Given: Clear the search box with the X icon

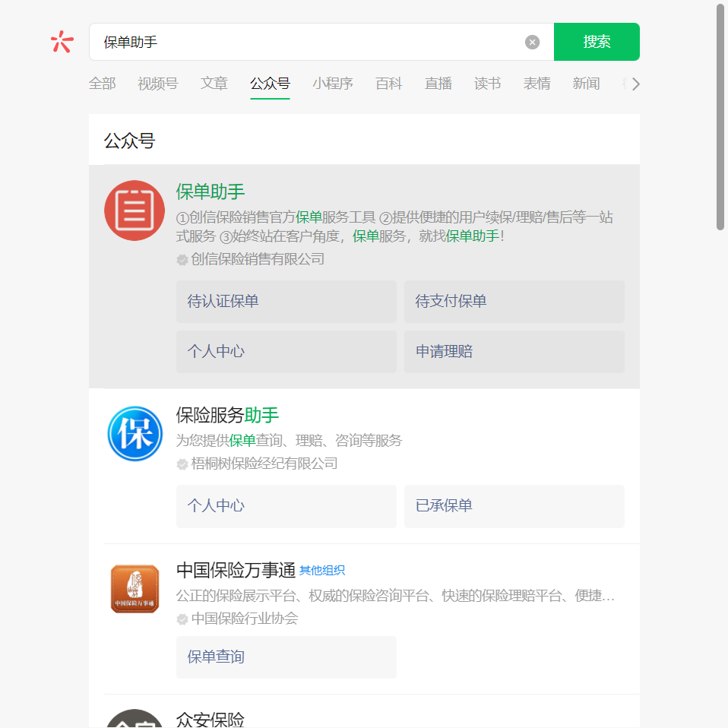Looking at the screenshot, I should 532,43.
